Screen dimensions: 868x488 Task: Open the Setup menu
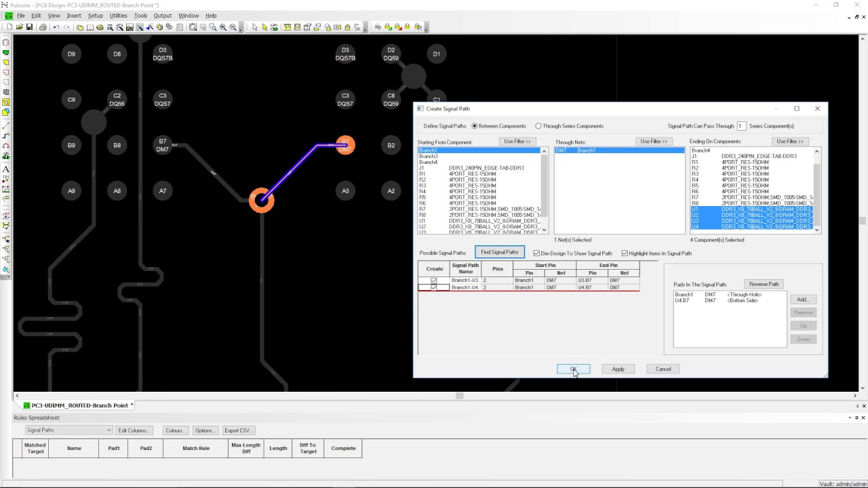coord(96,16)
